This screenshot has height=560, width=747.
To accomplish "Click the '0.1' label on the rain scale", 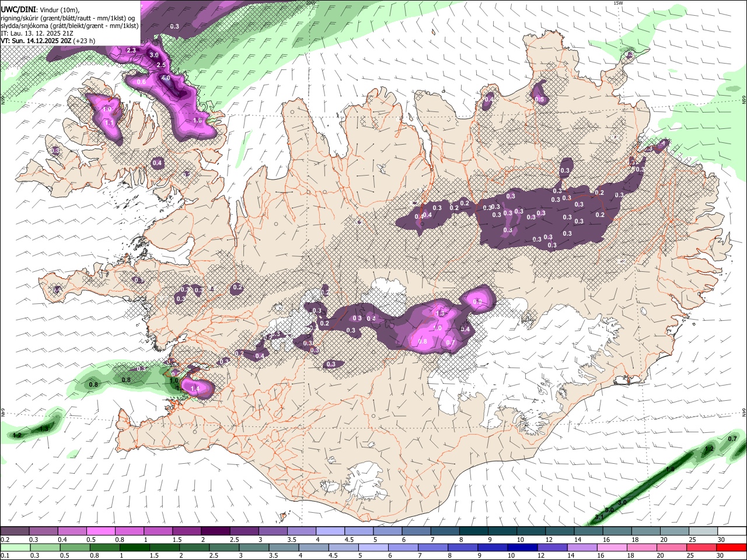I will point(5,556).
